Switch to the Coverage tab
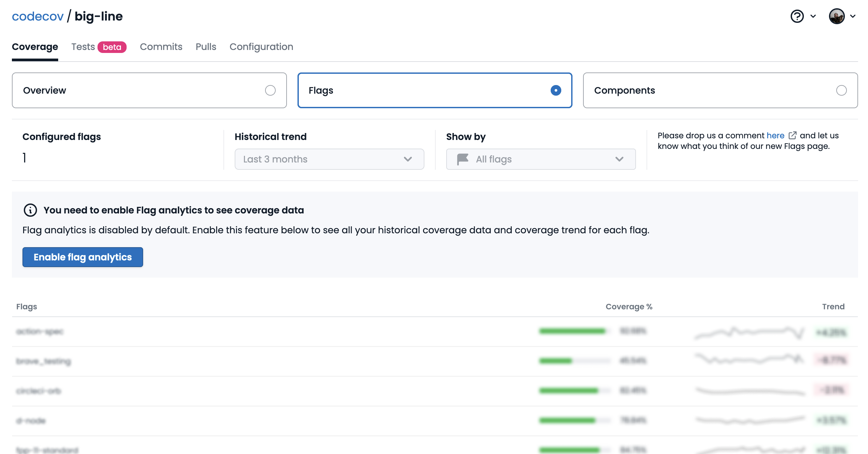 pyautogui.click(x=35, y=47)
